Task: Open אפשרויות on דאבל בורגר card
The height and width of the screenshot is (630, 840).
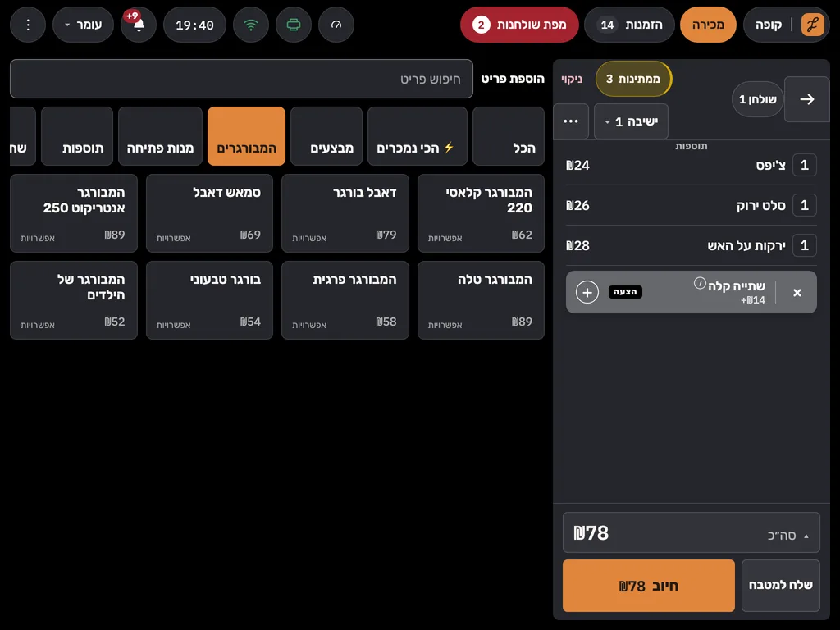Action: point(309,238)
